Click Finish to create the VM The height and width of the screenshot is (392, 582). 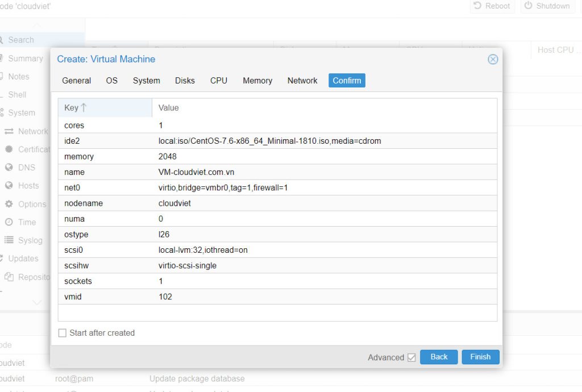pyautogui.click(x=480, y=357)
